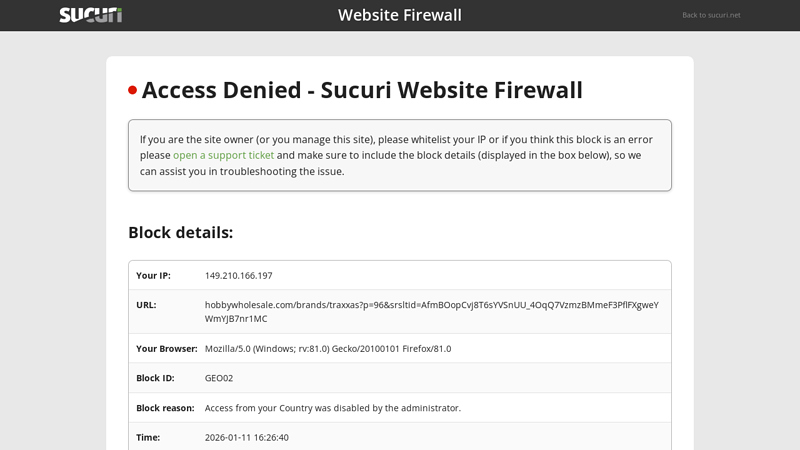Open the 'Back to sucuri.net' link

(x=711, y=15)
